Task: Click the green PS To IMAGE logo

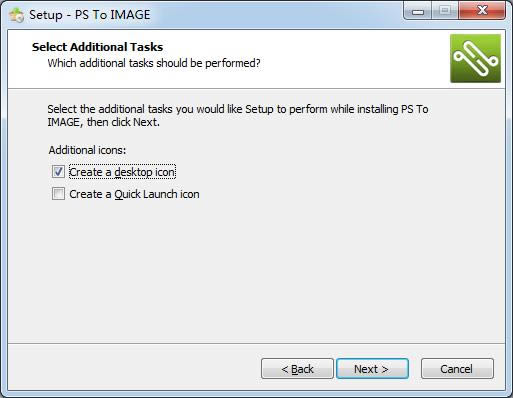Action: click(x=475, y=58)
